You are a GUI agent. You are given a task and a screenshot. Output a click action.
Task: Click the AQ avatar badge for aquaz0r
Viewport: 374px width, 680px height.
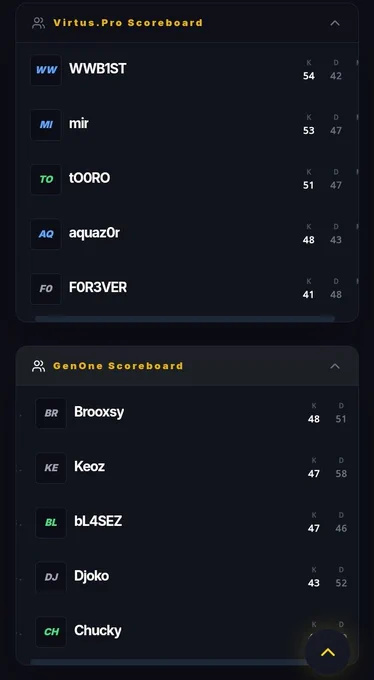click(46, 234)
